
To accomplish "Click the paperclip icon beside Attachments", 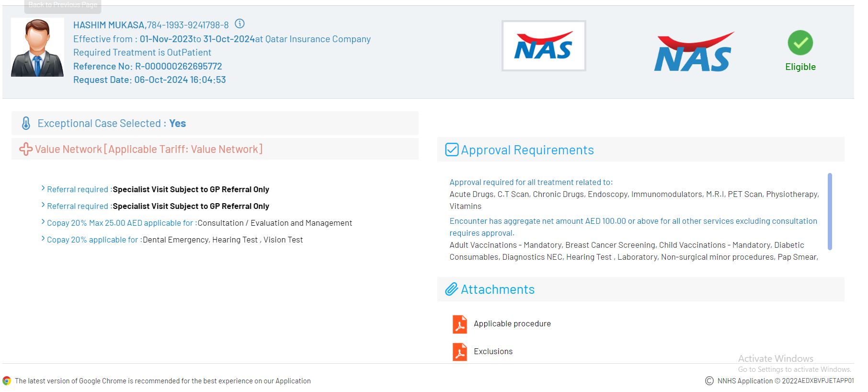I will click(451, 289).
